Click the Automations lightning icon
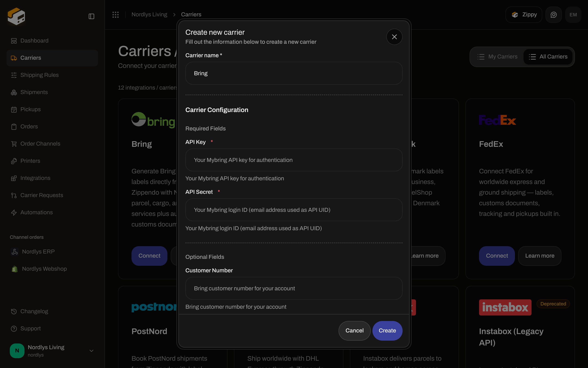The image size is (588, 368). [x=14, y=212]
